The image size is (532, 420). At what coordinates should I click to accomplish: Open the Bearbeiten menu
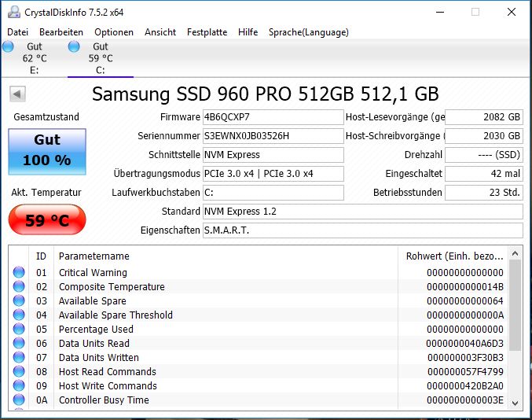click(61, 32)
